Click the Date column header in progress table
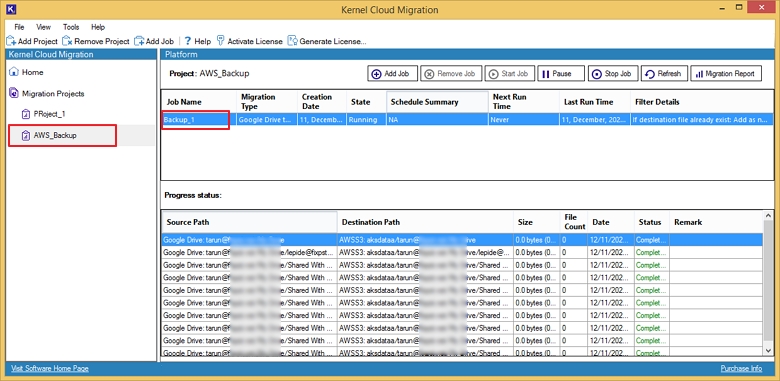Viewport: 780px width, 381px height. click(611, 222)
